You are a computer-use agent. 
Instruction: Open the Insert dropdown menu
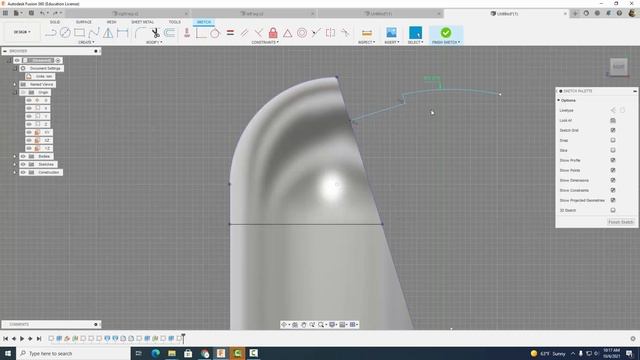(x=392, y=42)
